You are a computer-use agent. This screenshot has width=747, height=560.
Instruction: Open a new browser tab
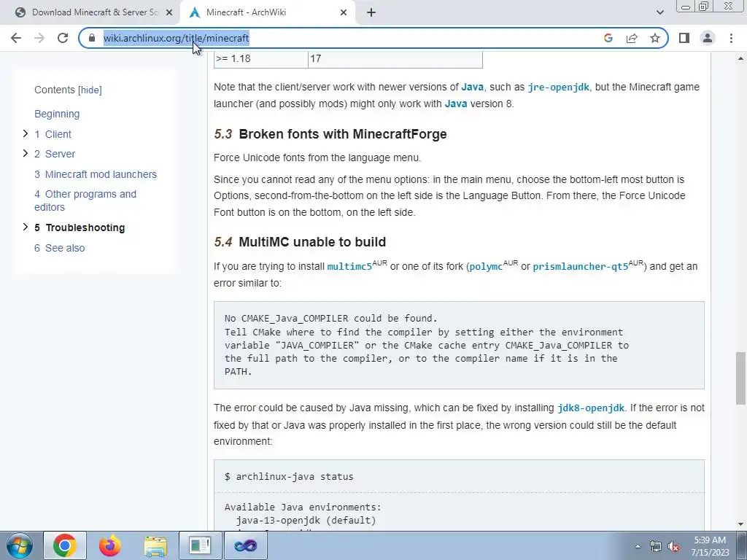(371, 13)
